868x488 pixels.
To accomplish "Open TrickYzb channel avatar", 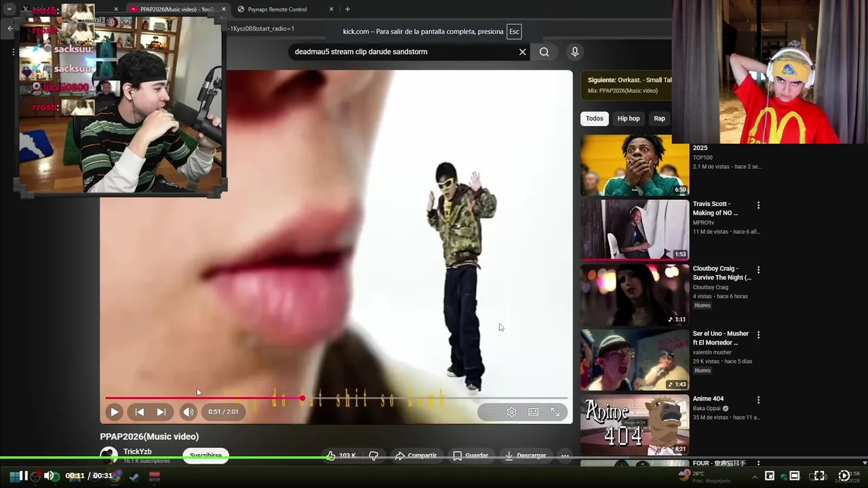I will (108, 455).
